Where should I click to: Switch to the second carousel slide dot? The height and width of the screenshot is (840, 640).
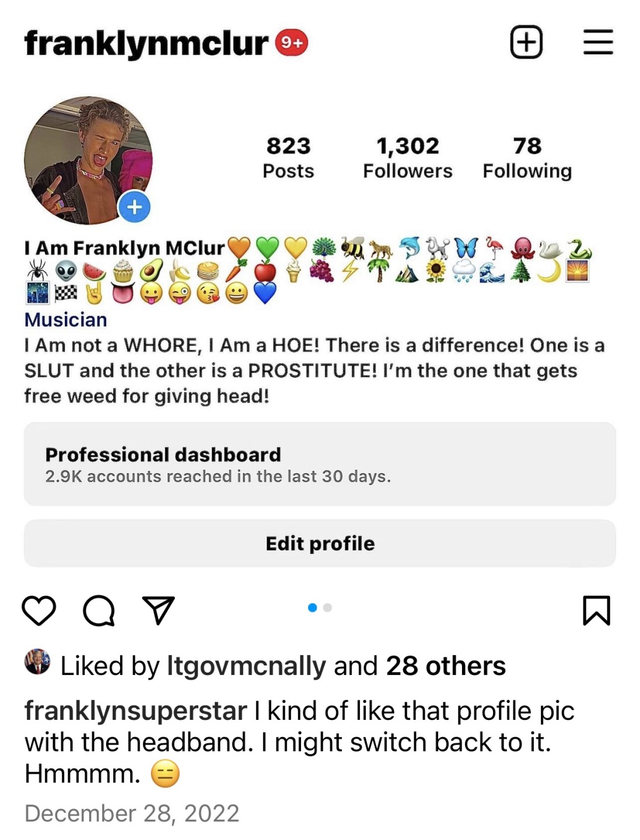[x=328, y=607]
